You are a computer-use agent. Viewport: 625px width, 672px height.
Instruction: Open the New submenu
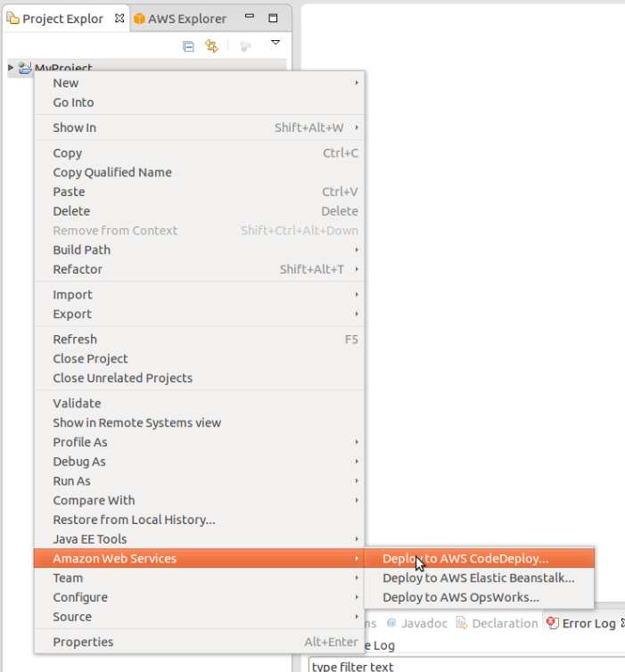tap(200, 83)
